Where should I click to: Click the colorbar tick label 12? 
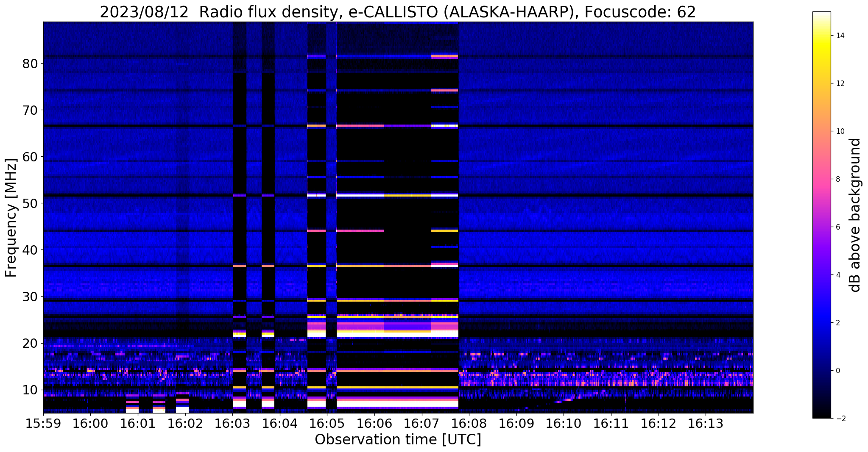840,83
